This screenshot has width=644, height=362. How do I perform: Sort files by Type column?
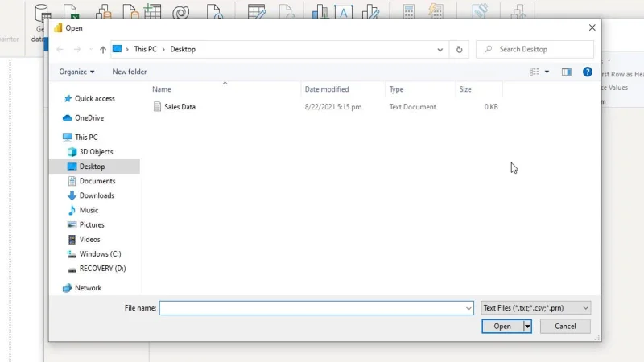pyautogui.click(x=396, y=89)
